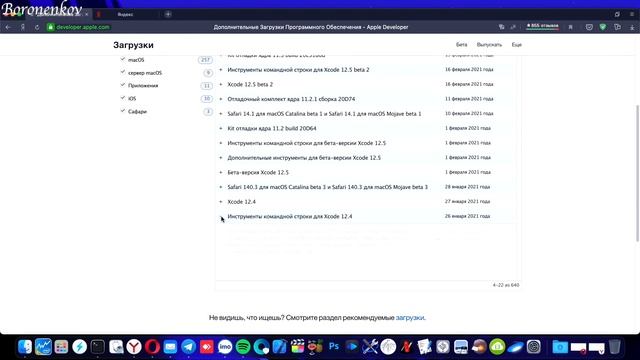Screen dimensions: 640x360
Task: Open Final Cut Pro clapperboard icon
Action: 298,347
